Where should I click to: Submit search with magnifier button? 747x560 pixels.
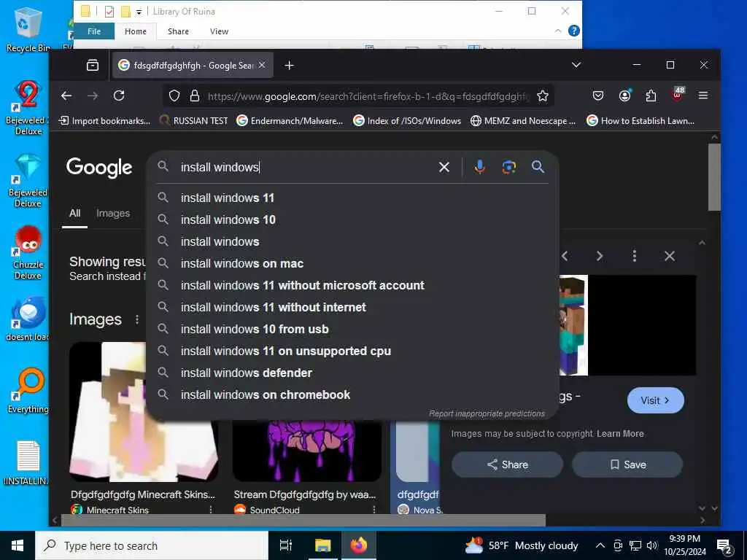click(538, 167)
